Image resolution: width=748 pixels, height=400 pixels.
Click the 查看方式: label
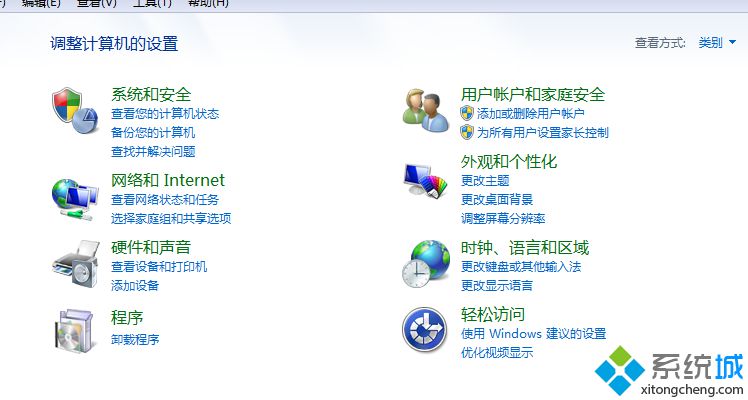click(660, 43)
